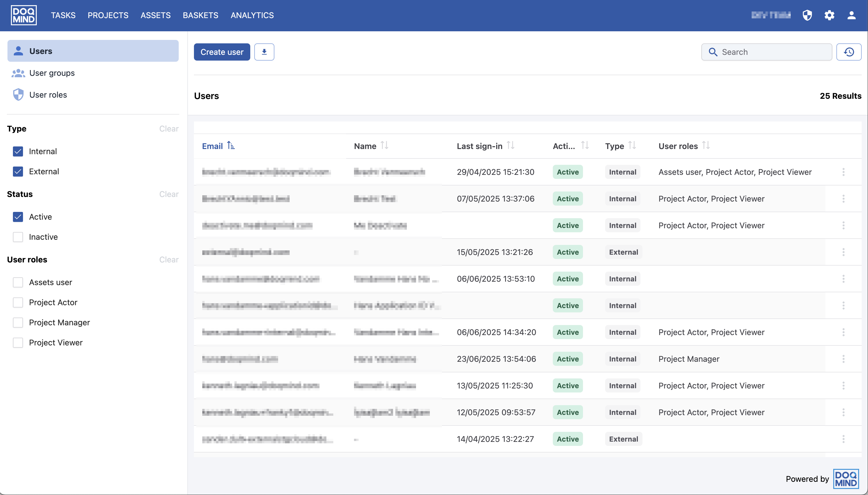This screenshot has height=495, width=868.
Task: Click the DoQMind logo in header
Action: pos(24,15)
